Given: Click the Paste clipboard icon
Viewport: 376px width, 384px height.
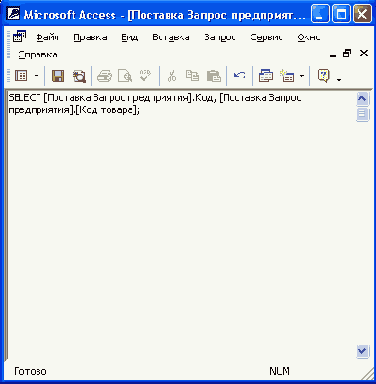Looking at the screenshot, I should pyautogui.click(x=214, y=76).
